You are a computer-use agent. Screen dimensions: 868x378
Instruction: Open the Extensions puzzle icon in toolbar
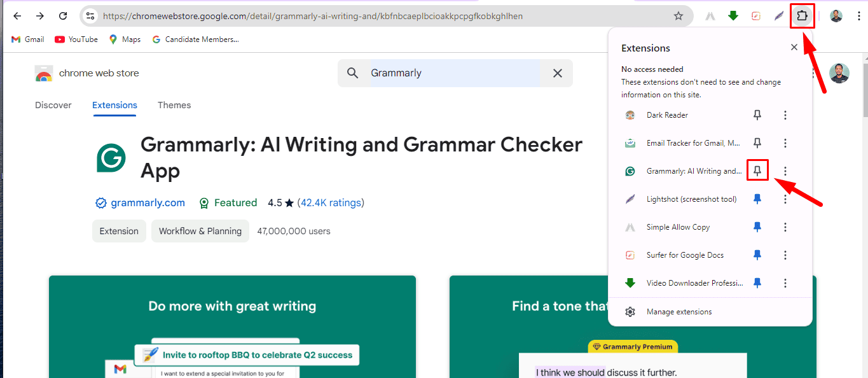click(802, 16)
